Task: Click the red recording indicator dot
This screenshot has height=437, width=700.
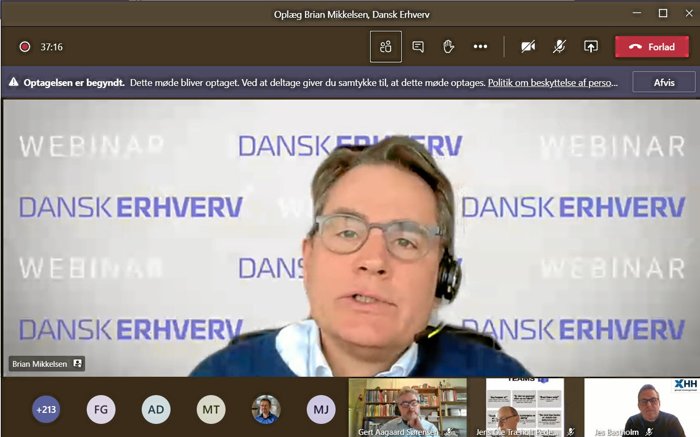Action: (24, 47)
